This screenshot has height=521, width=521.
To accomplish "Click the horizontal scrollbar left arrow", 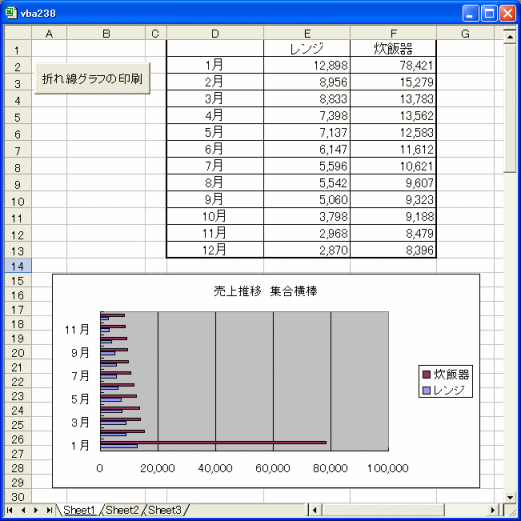I will pos(314,510).
